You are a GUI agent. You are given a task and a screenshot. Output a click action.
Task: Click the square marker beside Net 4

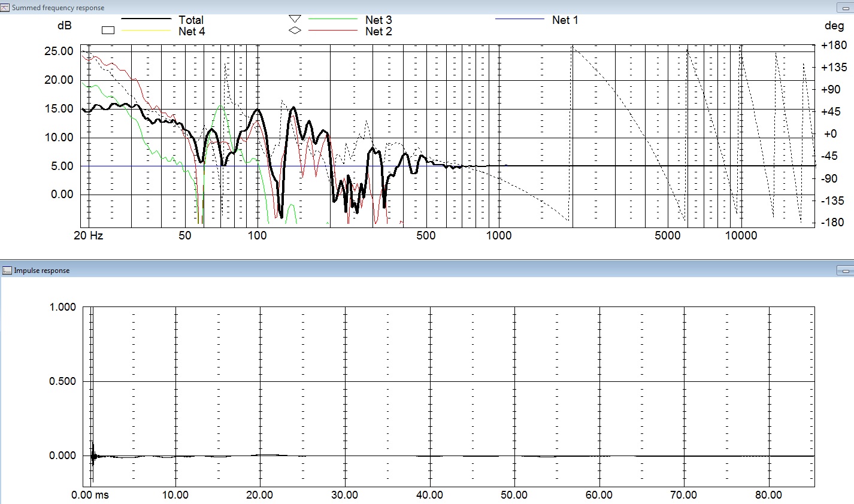108,31
